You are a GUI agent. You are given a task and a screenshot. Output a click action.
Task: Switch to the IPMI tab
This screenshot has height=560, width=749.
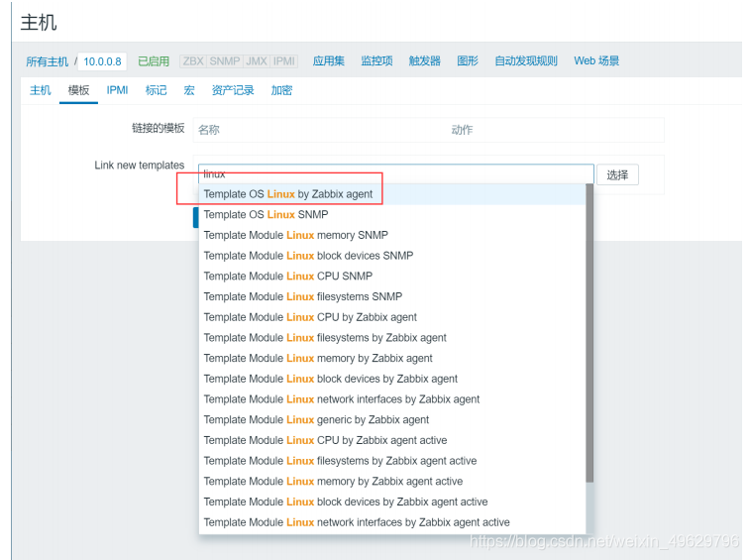(118, 90)
